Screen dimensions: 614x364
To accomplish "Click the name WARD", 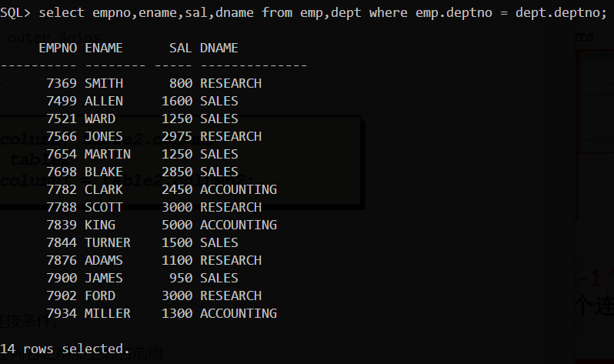I will pyautogui.click(x=100, y=119).
